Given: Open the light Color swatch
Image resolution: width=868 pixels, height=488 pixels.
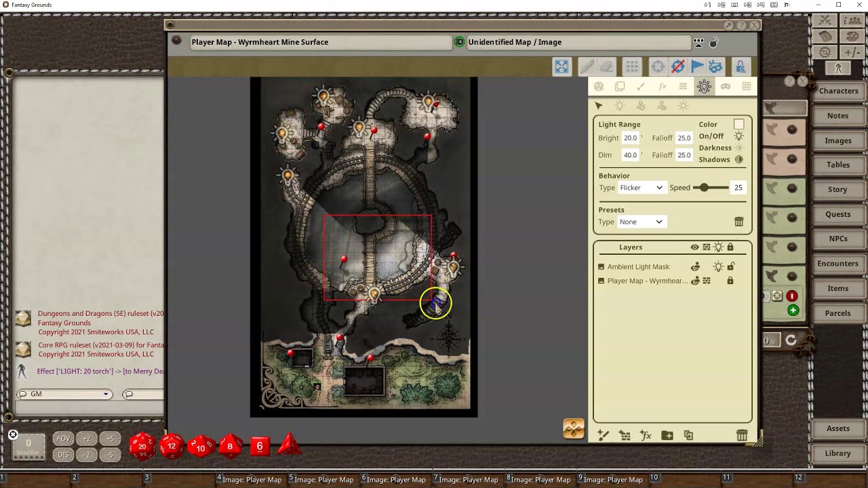Looking at the screenshot, I should click(x=738, y=124).
